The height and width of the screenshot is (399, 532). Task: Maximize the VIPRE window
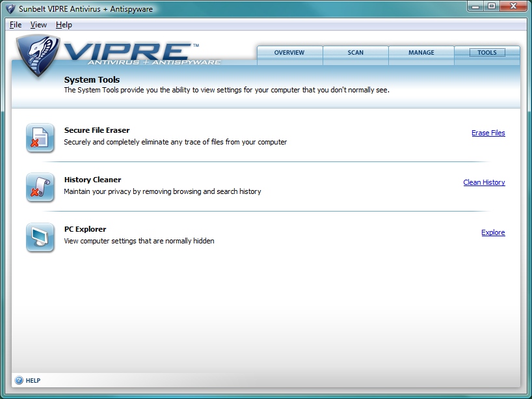(492, 7)
